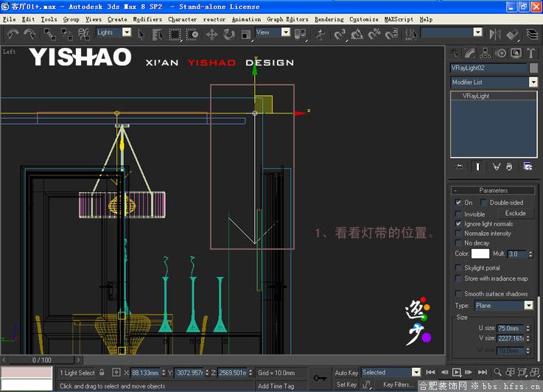Open the Graph Editors menu
543x392 pixels.
pos(287,19)
